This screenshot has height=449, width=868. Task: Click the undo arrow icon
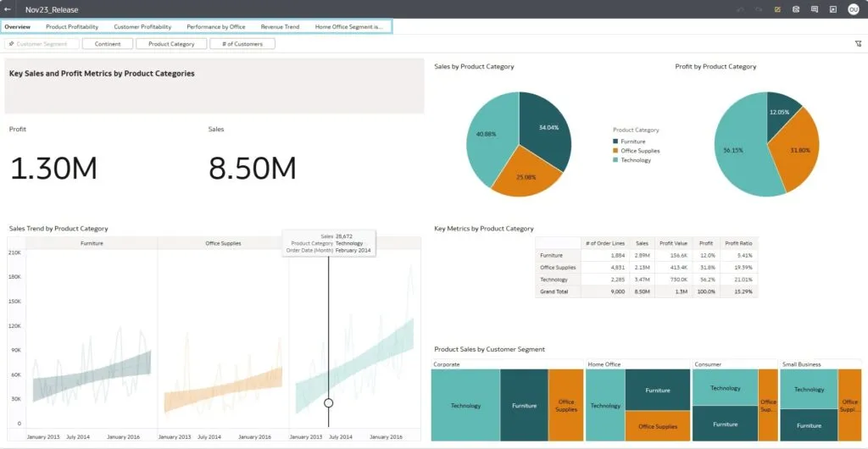[x=740, y=9]
